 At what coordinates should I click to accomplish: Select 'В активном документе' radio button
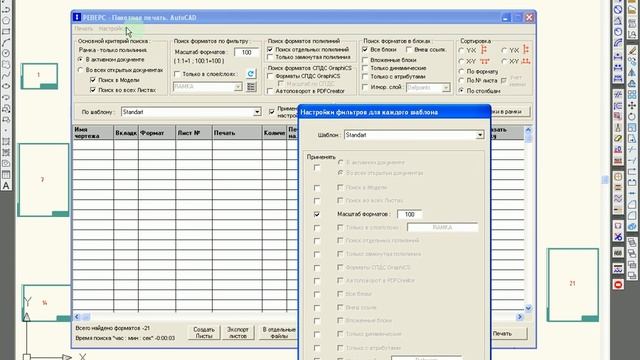(80, 60)
